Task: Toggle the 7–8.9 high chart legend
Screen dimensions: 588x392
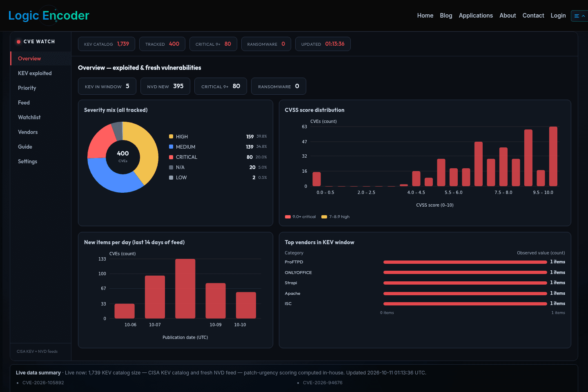Action: tap(336, 217)
